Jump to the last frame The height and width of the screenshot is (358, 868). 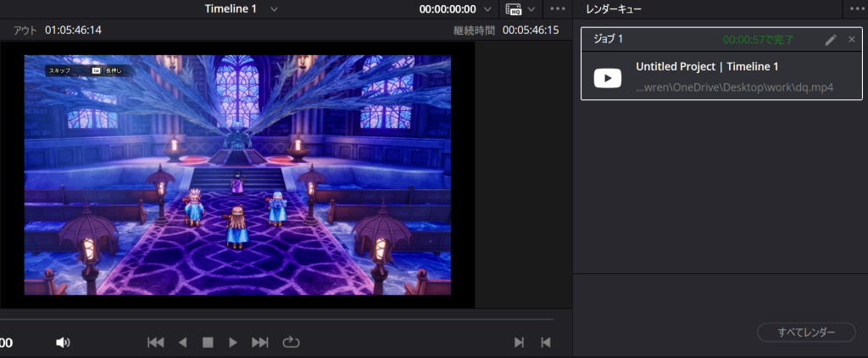pos(260,342)
